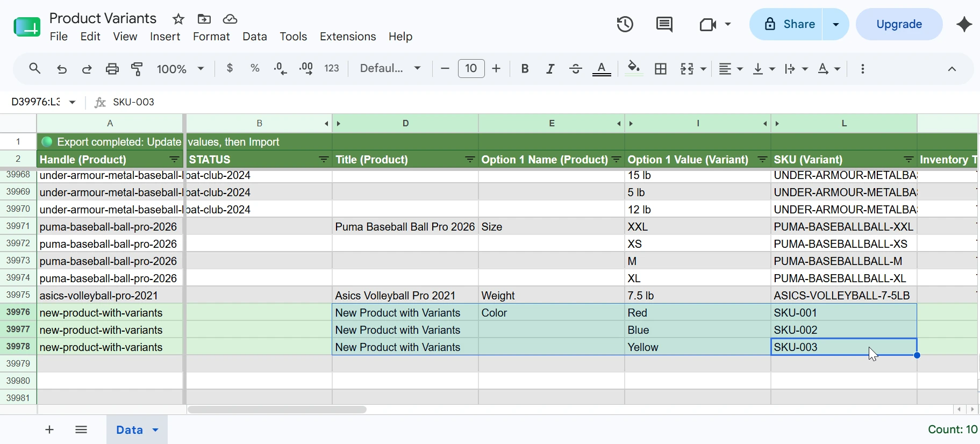Open the all sheets list

point(81,429)
